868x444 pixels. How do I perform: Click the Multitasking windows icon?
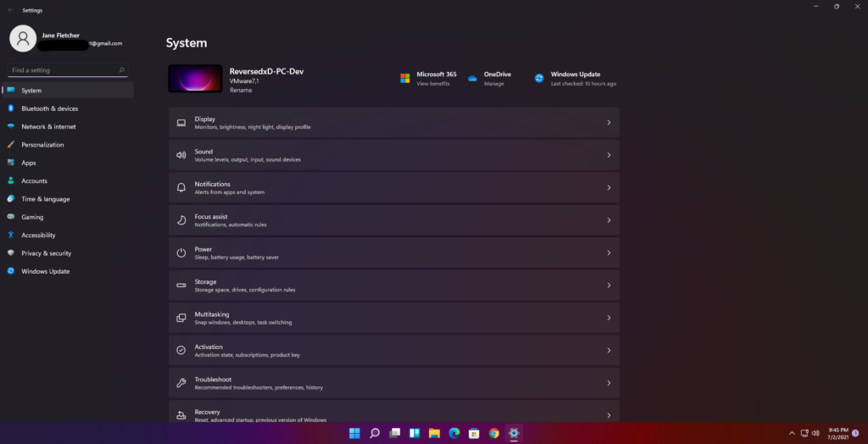181,318
